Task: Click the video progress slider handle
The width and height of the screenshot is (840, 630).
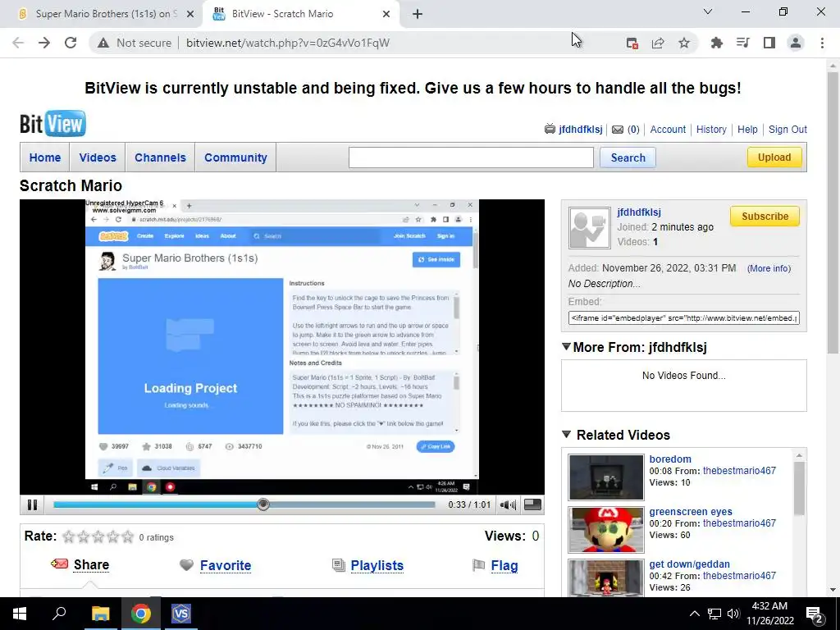Action: coord(263,504)
